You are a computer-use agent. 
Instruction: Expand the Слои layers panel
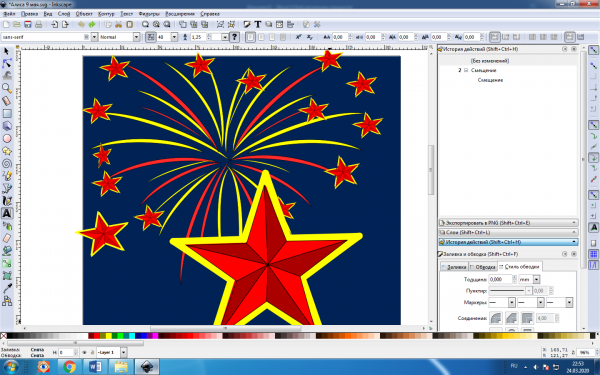[508, 232]
